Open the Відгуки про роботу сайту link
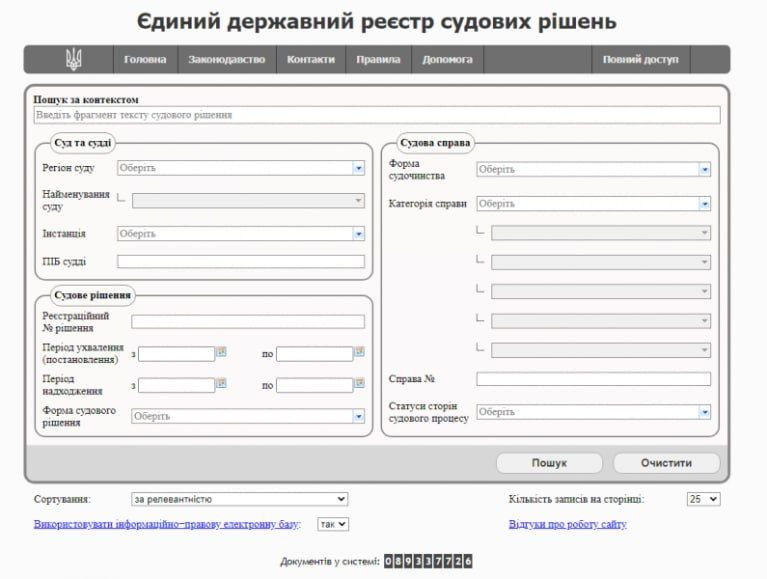 567,524
